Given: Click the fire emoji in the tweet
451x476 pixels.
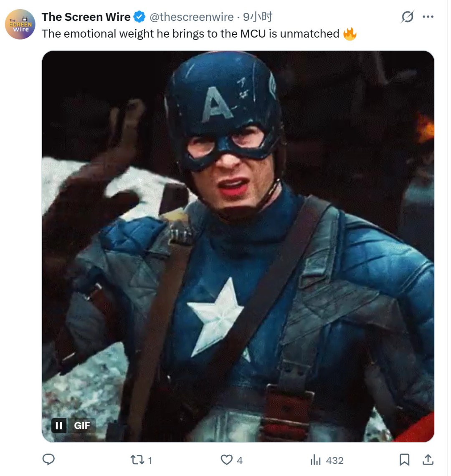Looking at the screenshot, I should tap(350, 34).
